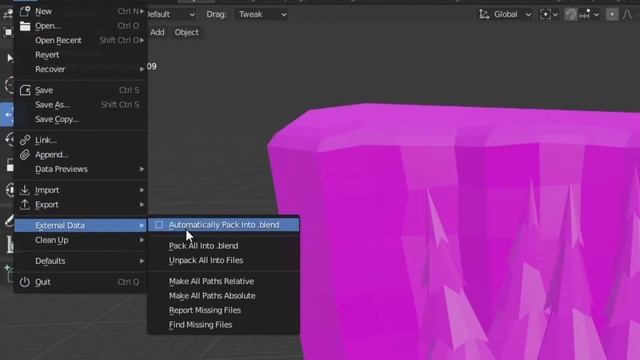This screenshot has width=640, height=360.
Task: Click the Export upload-arrow icon
Action: click(x=25, y=204)
